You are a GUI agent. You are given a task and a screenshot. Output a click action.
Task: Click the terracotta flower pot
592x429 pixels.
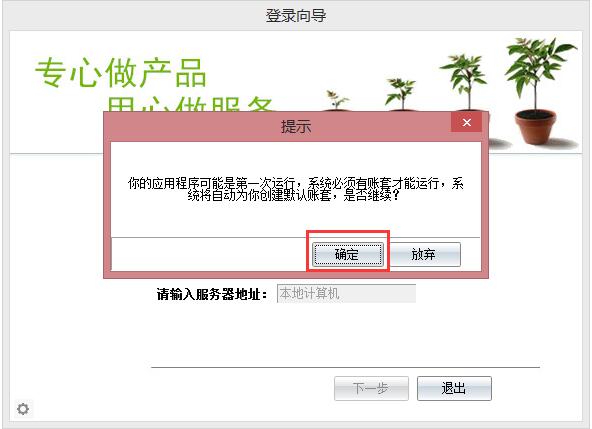coord(535,127)
